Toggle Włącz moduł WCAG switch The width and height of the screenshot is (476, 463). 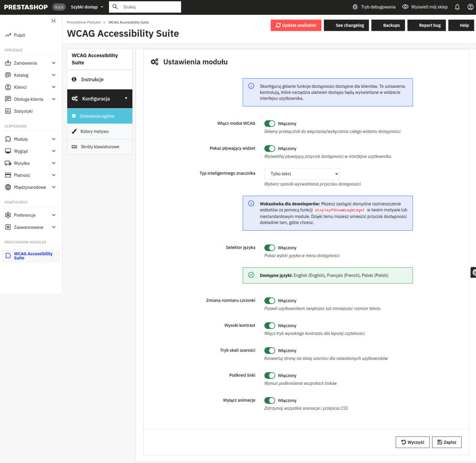tap(269, 124)
